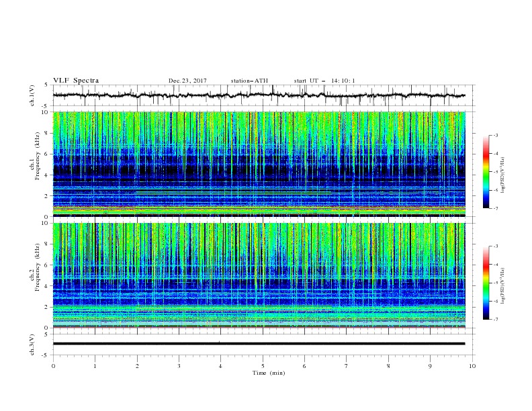Click the ch.1 colorbar "log(PSD)(V²/Hz)" label

click(x=503, y=175)
